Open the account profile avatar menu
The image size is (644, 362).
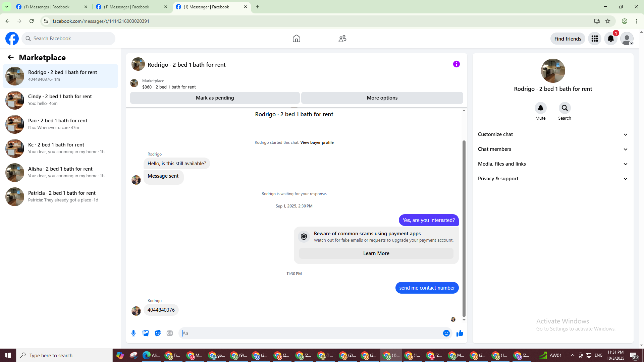(627, 39)
